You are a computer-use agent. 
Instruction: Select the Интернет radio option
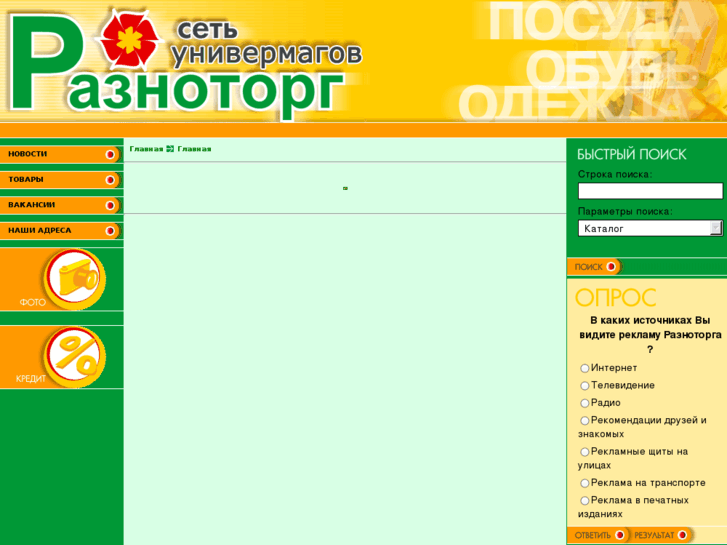coord(585,368)
